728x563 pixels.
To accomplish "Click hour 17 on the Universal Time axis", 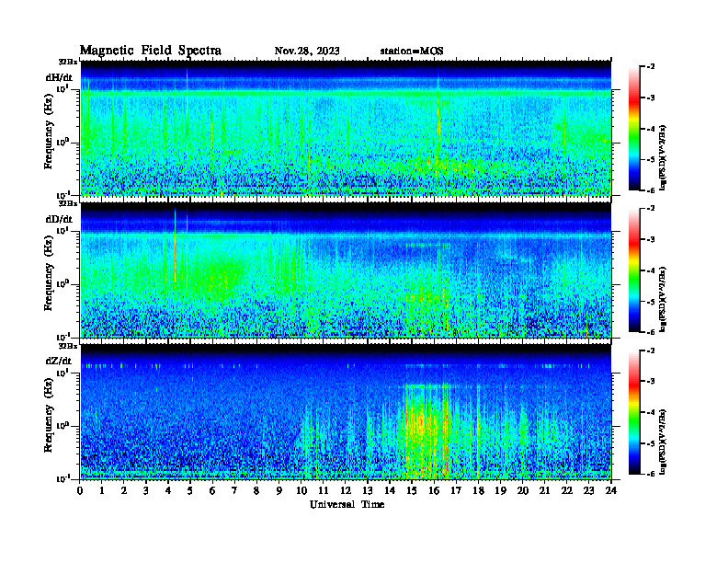I will [456, 491].
